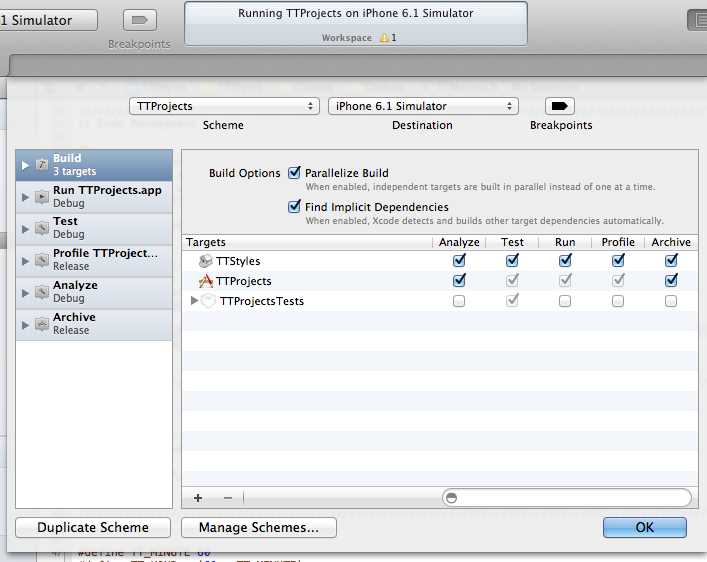Viewport: 707px width, 562px height.
Task: Click the toolbar Breakpoints arrow button
Action: coord(140,20)
